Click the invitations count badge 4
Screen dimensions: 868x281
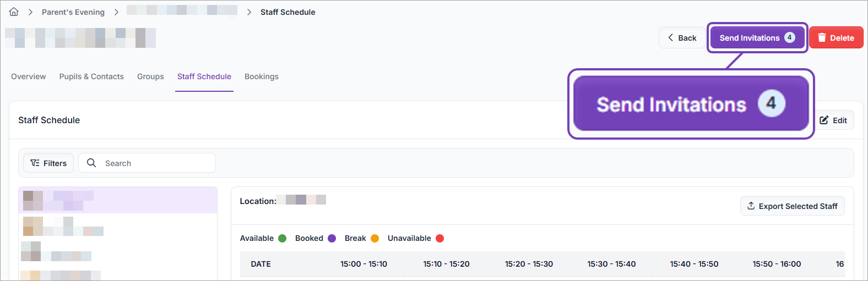(x=789, y=37)
